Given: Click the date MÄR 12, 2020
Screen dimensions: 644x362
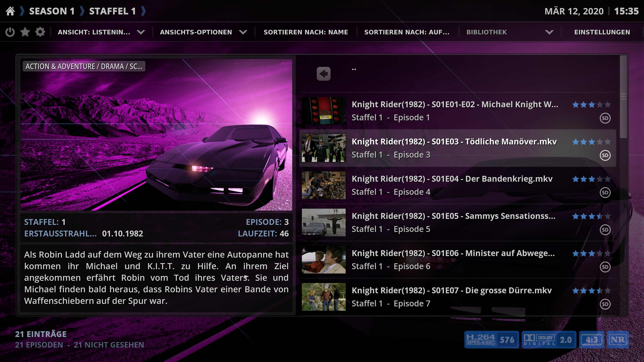Looking at the screenshot, I should pos(574,11).
